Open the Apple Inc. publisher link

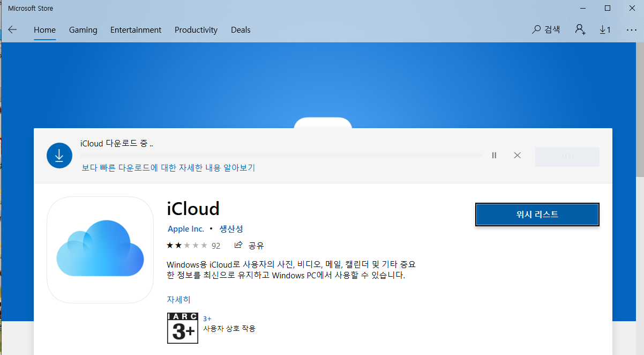click(186, 229)
